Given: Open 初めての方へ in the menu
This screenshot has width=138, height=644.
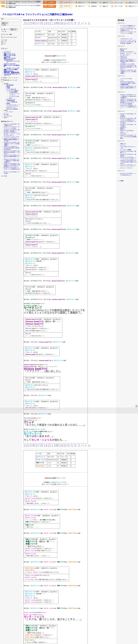Looking at the screenshot, I should [x=7, y=53].
